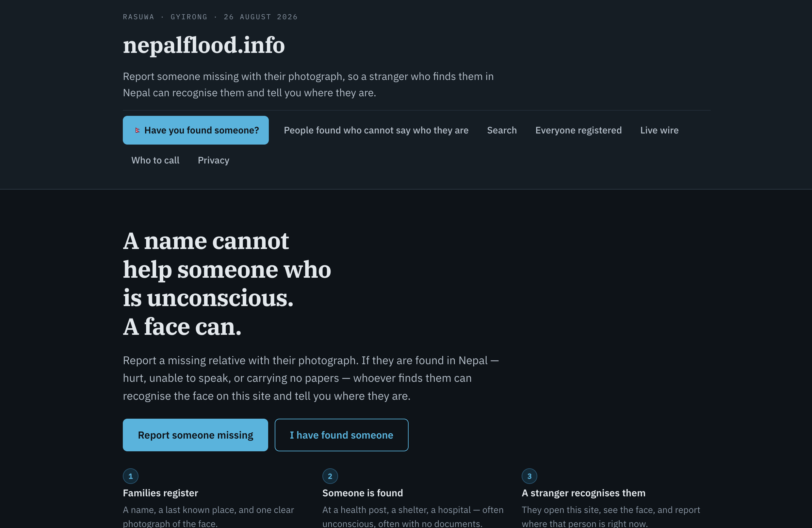This screenshot has width=812, height=528.
Task: Click the 'Someone is found' step heading
Action: pyautogui.click(x=363, y=493)
